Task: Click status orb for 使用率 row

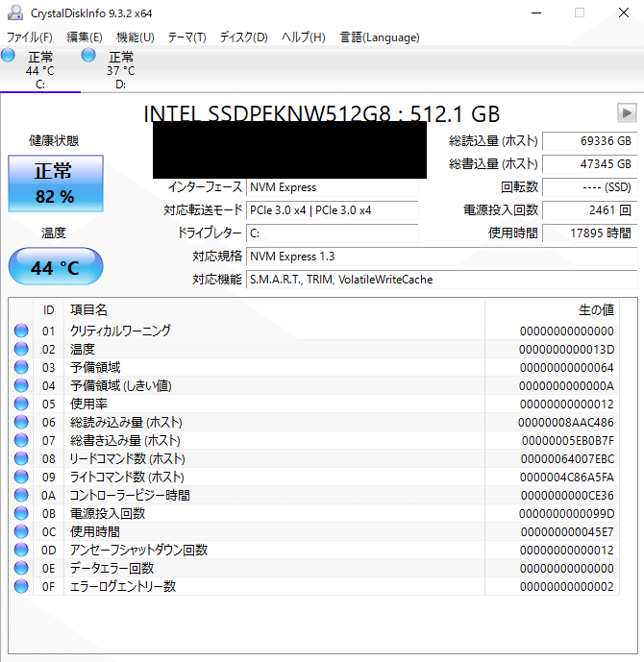Action: [21, 404]
